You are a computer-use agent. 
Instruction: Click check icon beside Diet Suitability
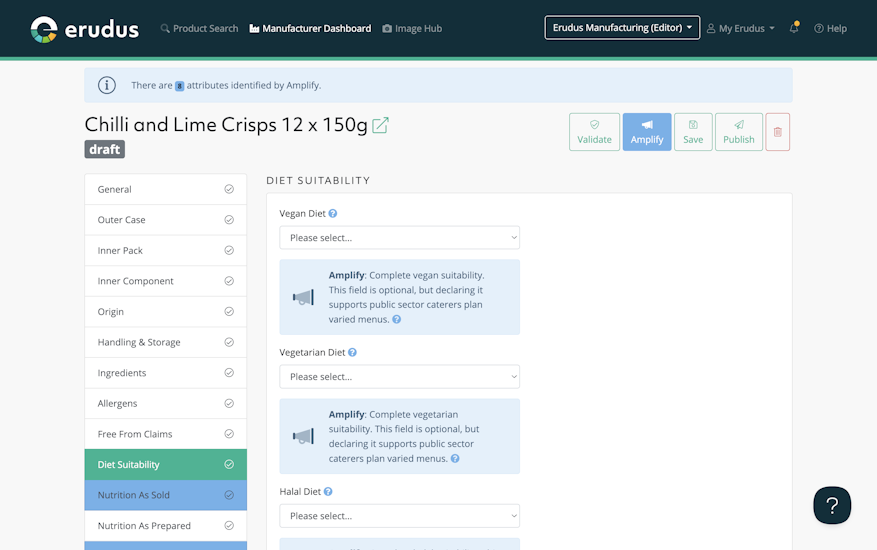click(229, 464)
